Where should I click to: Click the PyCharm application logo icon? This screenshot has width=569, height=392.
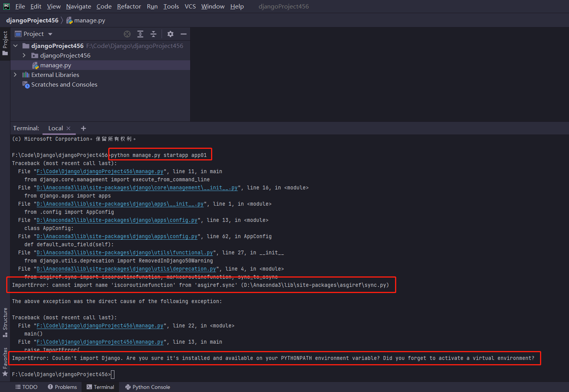(x=7, y=6)
